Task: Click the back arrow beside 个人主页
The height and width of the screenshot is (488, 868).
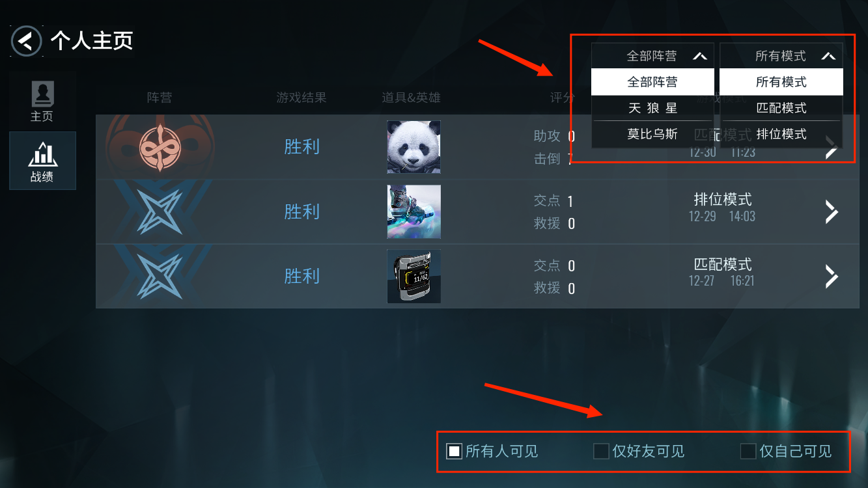Action: point(26,42)
